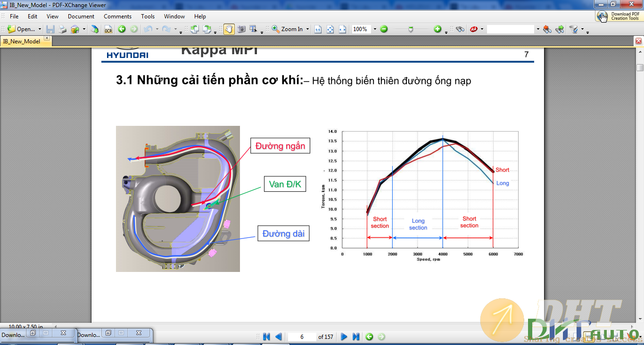This screenshot has height=345, width=644.
Task: Select the IB_New_Model document tab
Action: pyautogui.click(x=22, y=41)
